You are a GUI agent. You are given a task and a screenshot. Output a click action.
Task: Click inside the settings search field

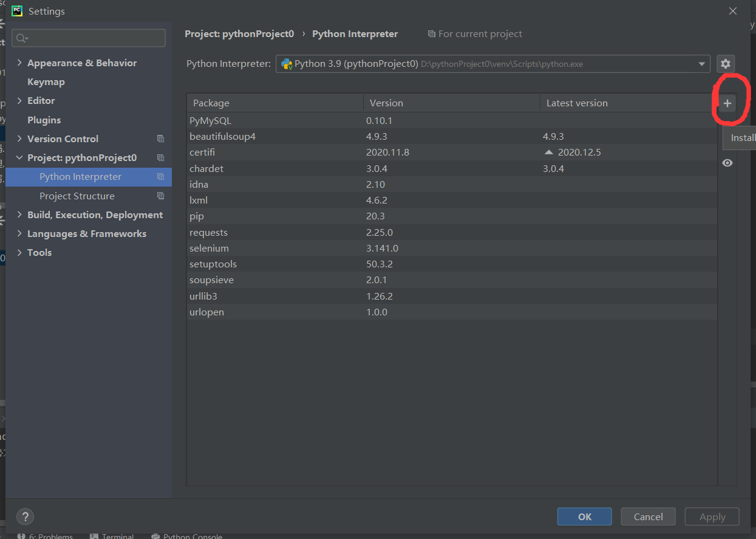tap(89, 38)
